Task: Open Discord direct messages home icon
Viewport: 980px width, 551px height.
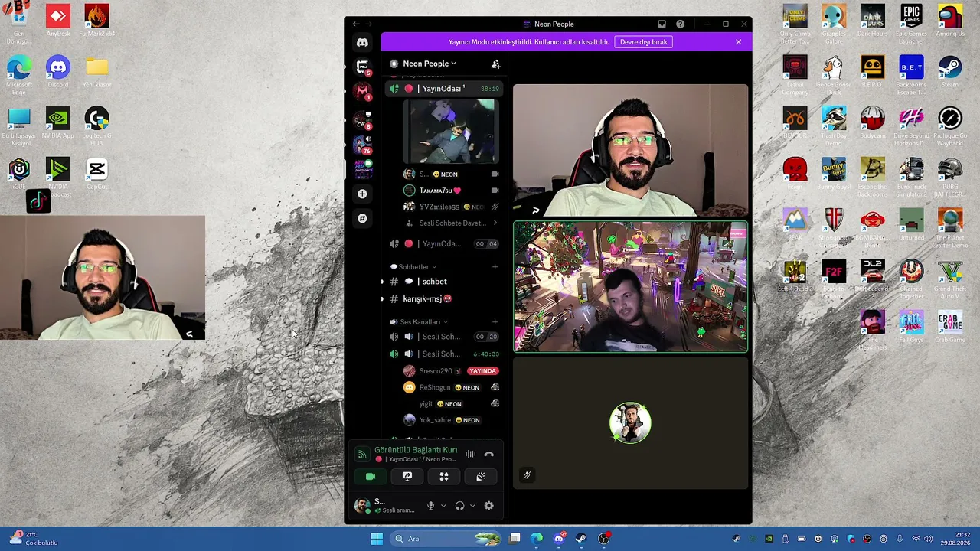Action: 362,43
